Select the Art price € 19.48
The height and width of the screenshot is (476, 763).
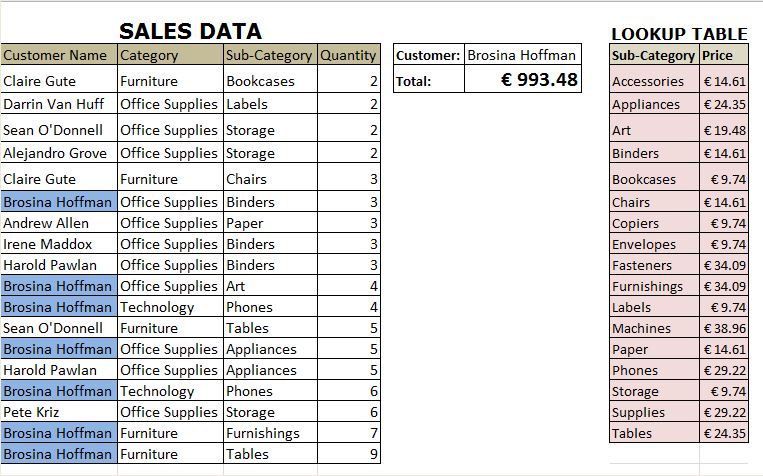725,130
